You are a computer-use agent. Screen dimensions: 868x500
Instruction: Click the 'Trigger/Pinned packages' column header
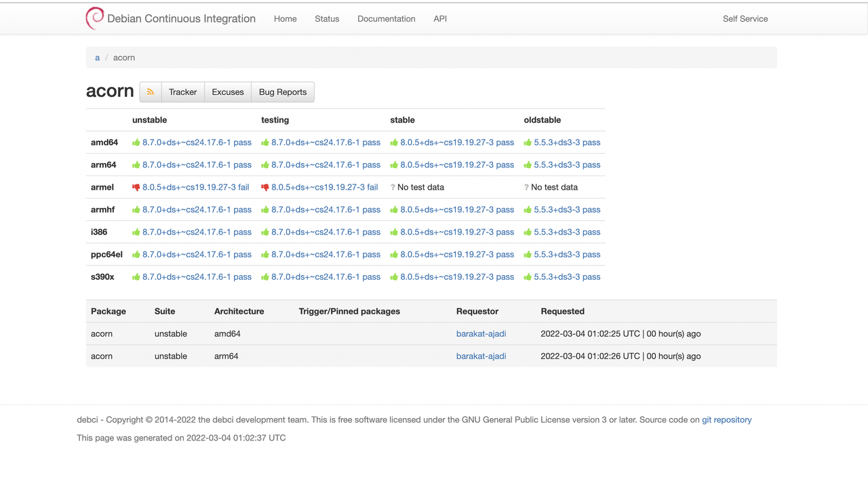[349, 311]
